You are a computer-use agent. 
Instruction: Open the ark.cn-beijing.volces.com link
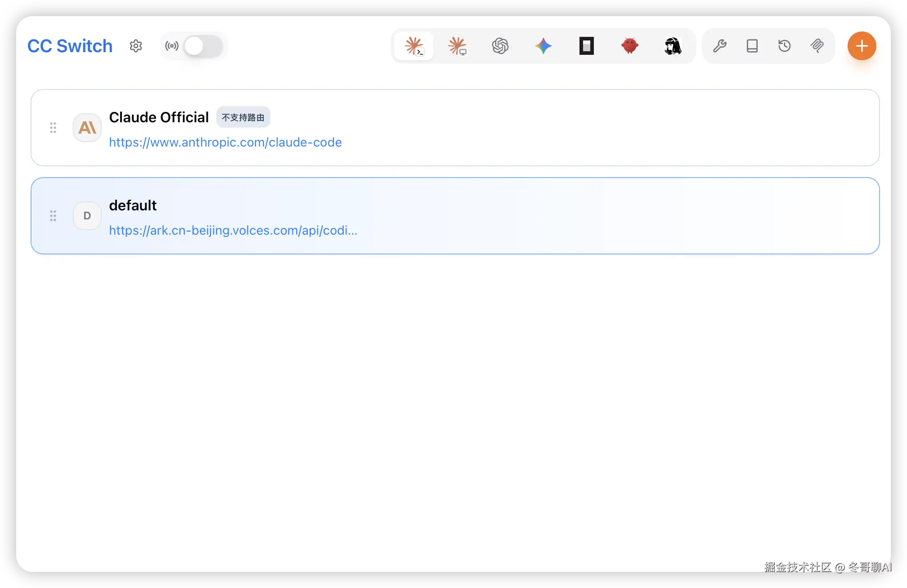pos(233,230)
